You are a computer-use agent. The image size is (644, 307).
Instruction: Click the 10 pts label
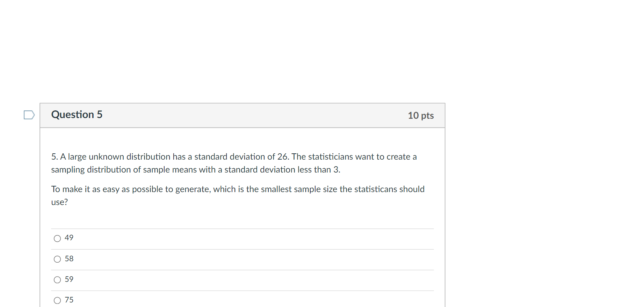[421, 115]
